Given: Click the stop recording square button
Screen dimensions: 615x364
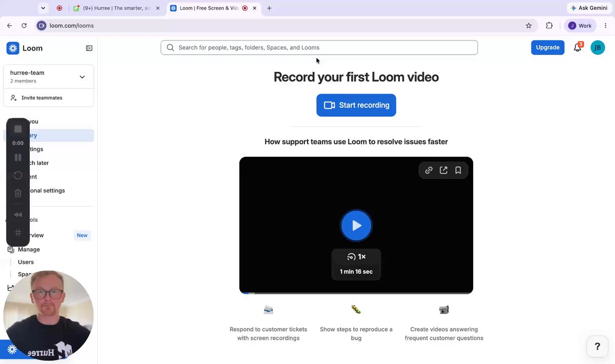Looking at the screenshot, I should click(18, 129).
